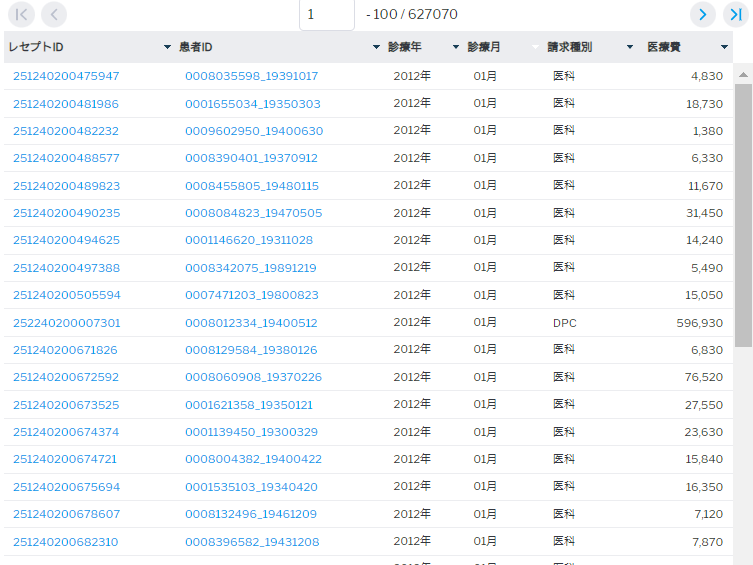Open the 請求種別 column dropdown arrow
The height and width of the screenshot is (565, 753).
[629, 48]
